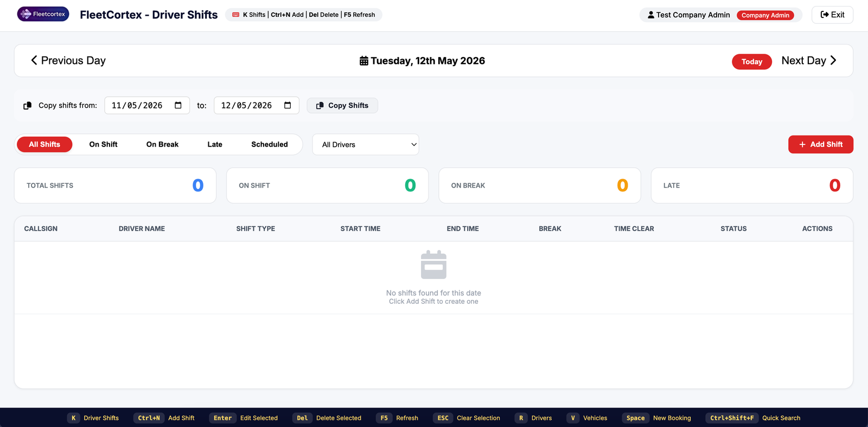Click the user icon beside Test Company Admin
Image resolution: width=868 pixels, height=427 pixels.
coord(651,15)
